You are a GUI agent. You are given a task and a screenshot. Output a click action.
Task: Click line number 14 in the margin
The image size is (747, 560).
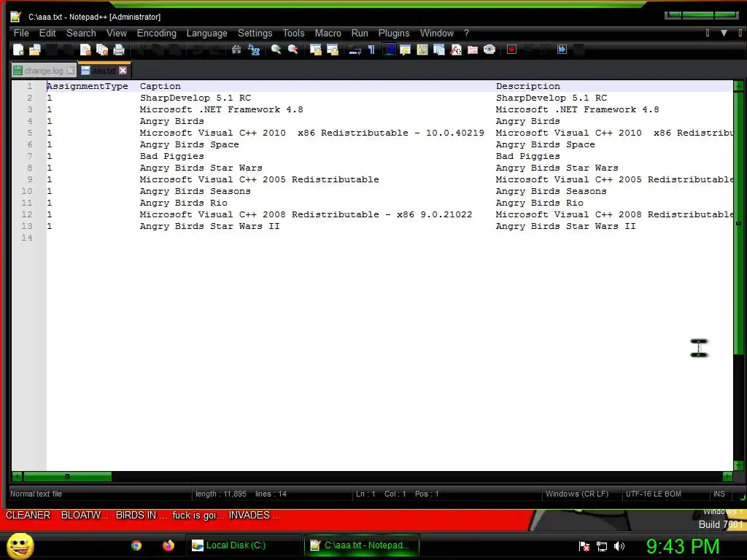click(x=27, y=238)
